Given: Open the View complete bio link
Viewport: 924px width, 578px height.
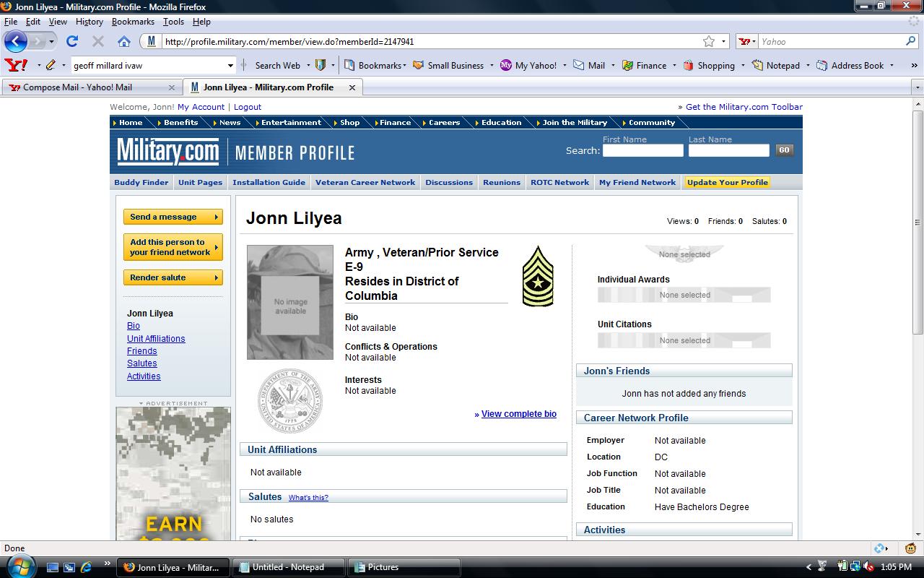Looking at the screenshot, I should pyautogui.click(x=518, y=414).
